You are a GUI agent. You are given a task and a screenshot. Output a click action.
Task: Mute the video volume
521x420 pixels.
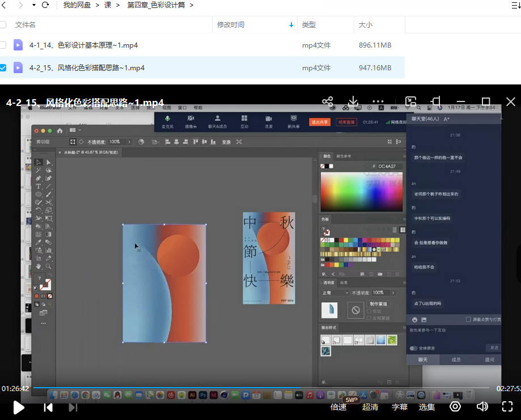pos(482,406)
